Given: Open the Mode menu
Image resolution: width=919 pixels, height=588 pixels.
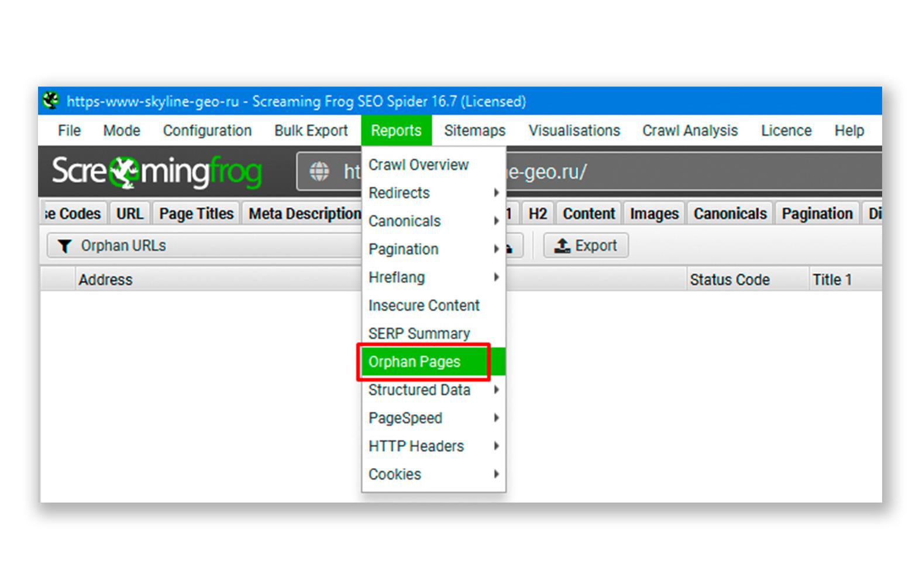Looking at the screenshot, I should tap(122, 130).
